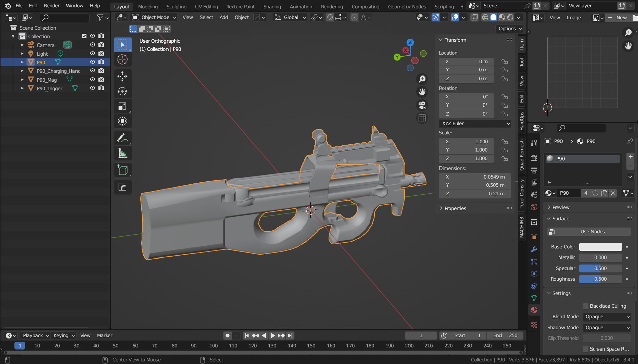Switch perspective/orthographic with the grid icon

pyautogui.click(x=422, y=118)
